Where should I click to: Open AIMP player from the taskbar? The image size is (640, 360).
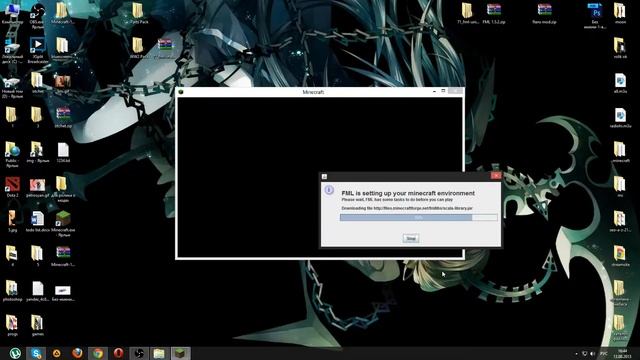[56, 353]
